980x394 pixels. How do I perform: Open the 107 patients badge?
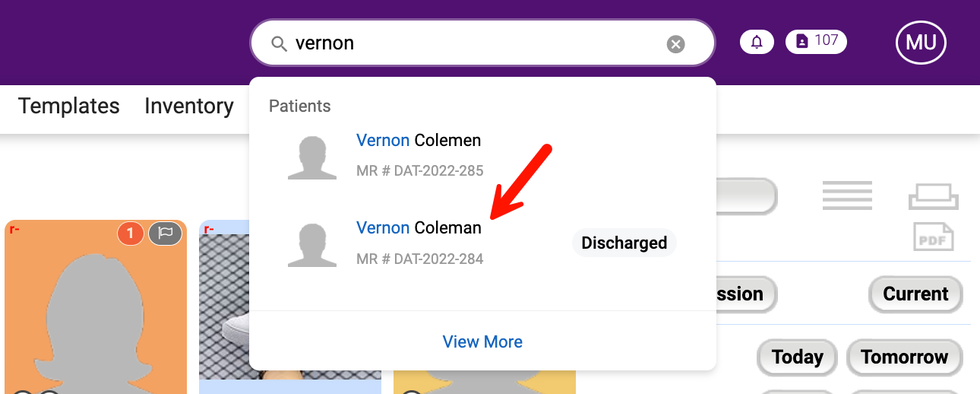[x=816, y=41]
